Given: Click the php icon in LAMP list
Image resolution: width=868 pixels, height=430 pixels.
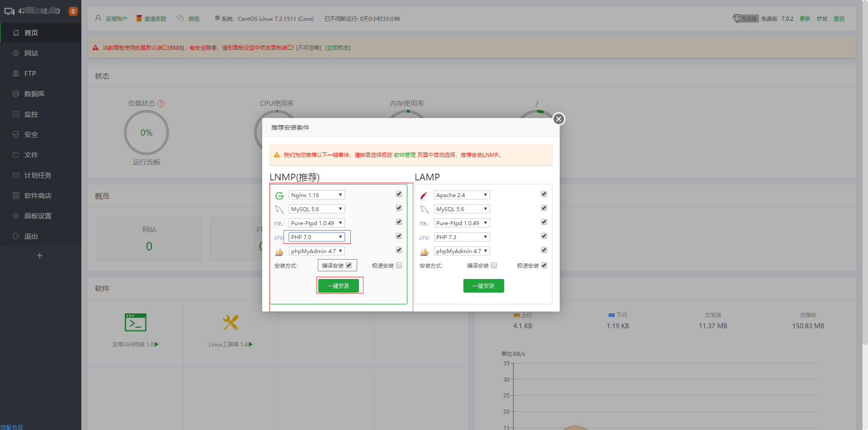Looking at the screenshot, I should (424, 237).
